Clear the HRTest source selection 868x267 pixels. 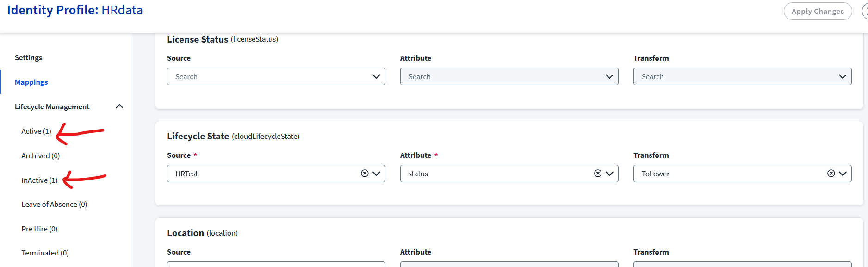point(365,174)
